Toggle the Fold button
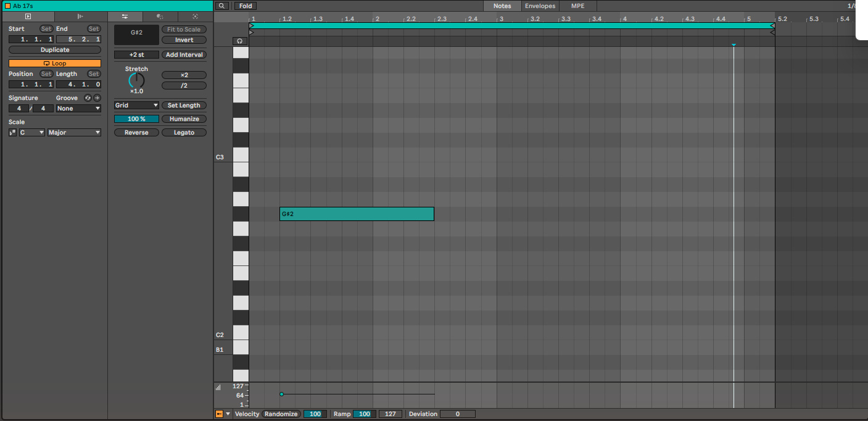This screenshot has width=868, height=421. pyautogui.click(x=246, y=6)
